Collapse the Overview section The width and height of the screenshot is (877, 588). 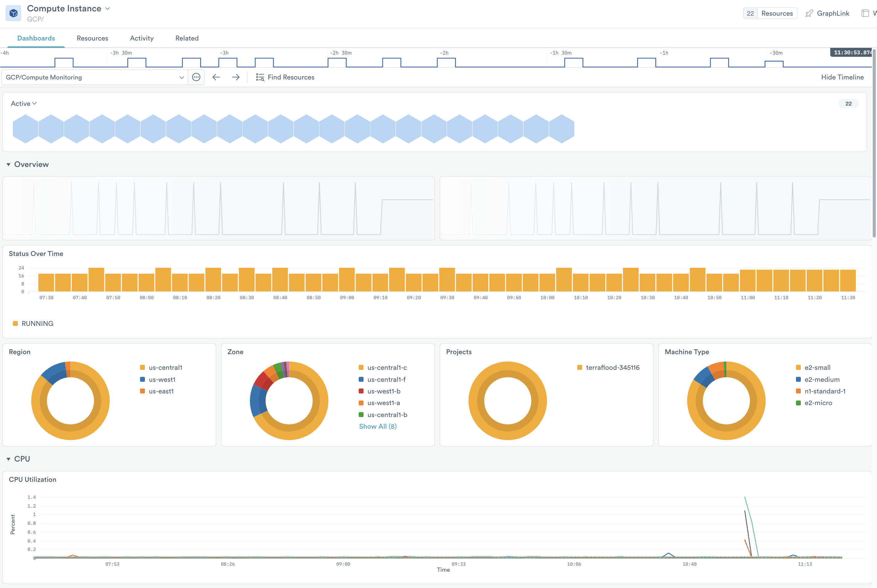click(x=8, y=164)
